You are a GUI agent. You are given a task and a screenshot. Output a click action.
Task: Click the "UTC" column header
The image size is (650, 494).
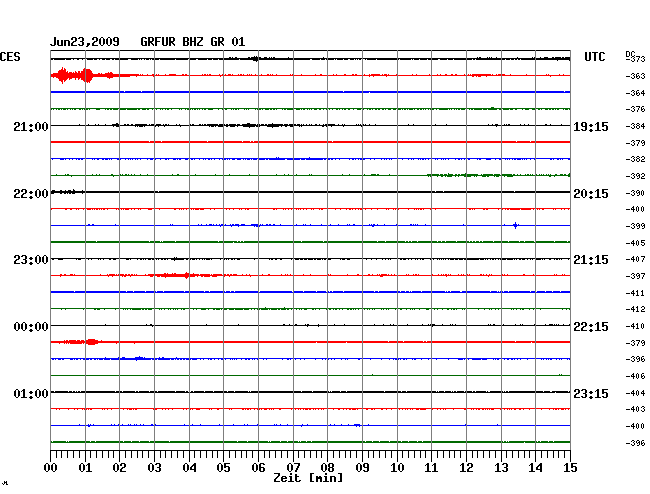coord(594,57)
